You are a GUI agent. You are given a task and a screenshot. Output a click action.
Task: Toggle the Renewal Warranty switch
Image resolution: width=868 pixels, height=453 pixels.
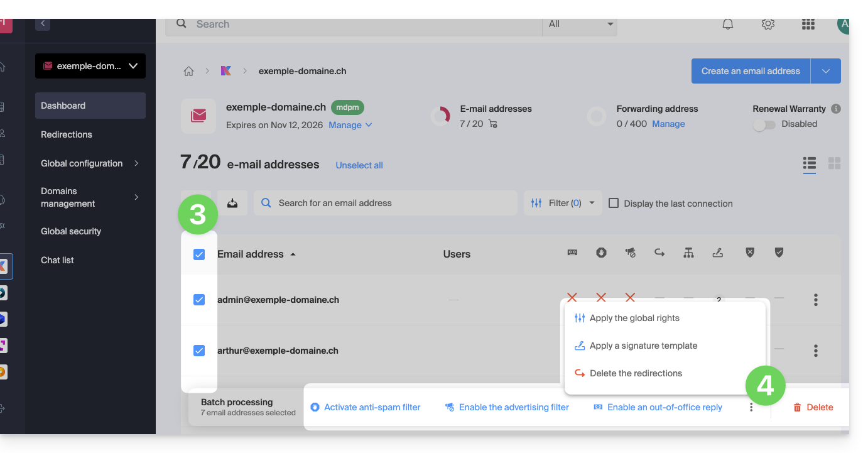pos(764,124)
